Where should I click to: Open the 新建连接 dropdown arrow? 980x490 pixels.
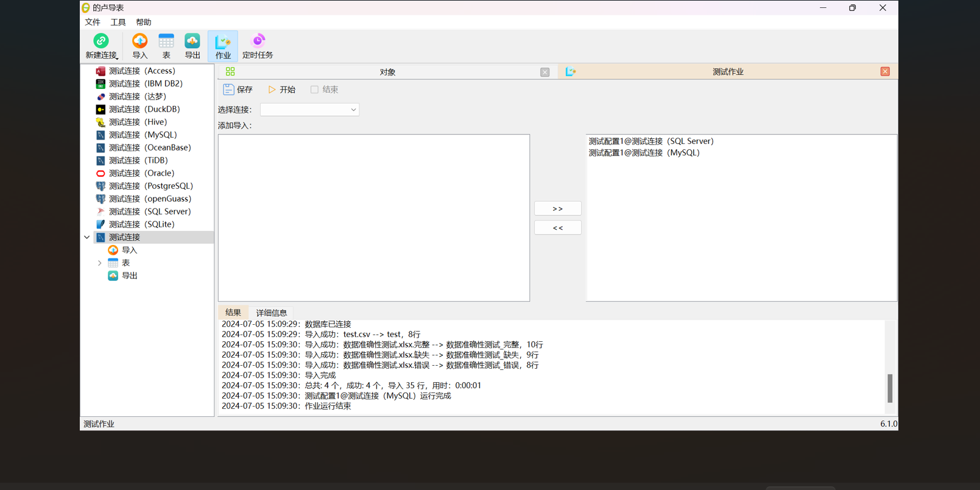pyautogui.click(x=117, y=57)
